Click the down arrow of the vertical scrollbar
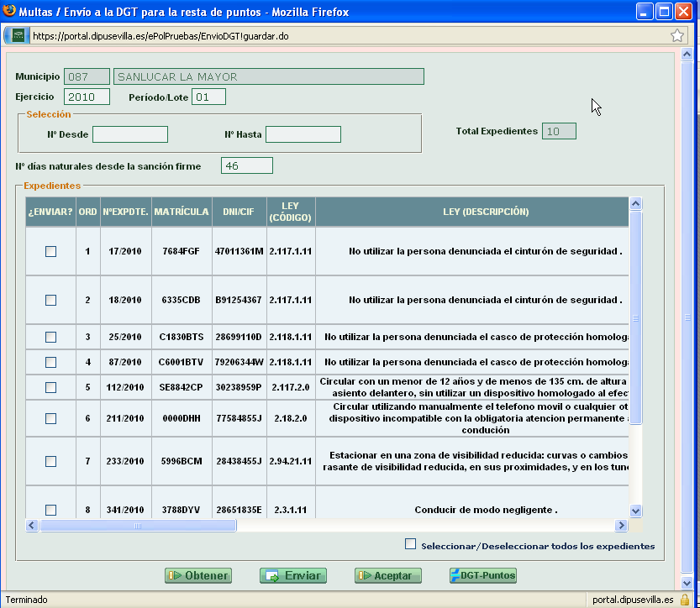 pos(636,510)
